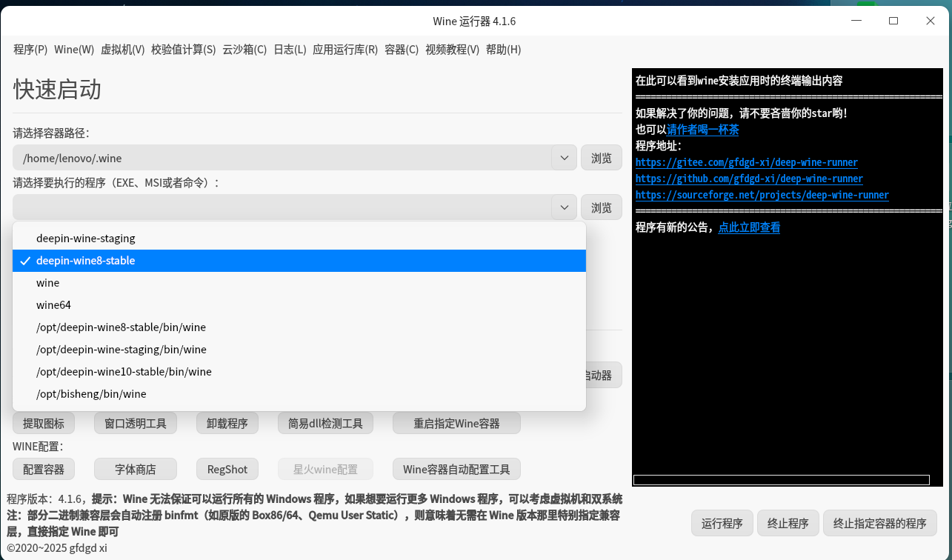This screenshot has height=560, width=952.
Task: Open the 请作者喝一杯茶 link
Action: (702, 130)
